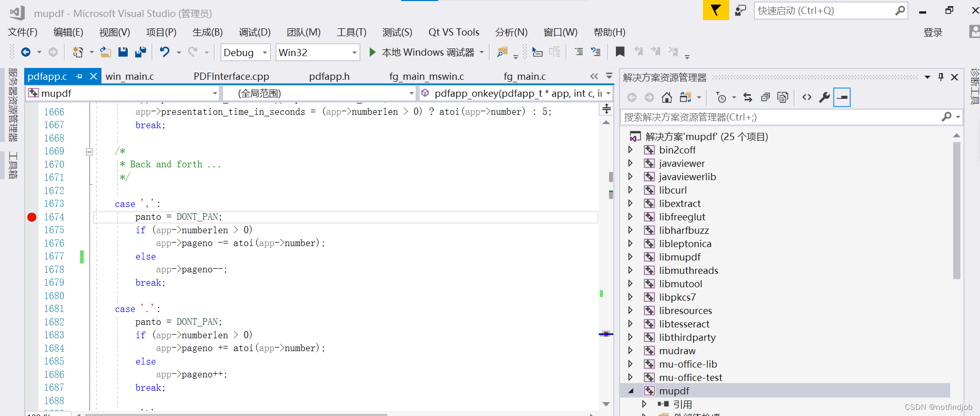Save current file with floppy icon
Viewport: 980px width, 416px height.
point(123,52)
